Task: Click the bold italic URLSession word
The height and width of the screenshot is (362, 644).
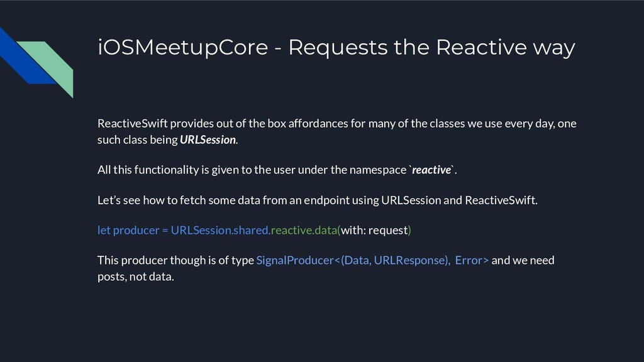Action: (x=208, y=140)
